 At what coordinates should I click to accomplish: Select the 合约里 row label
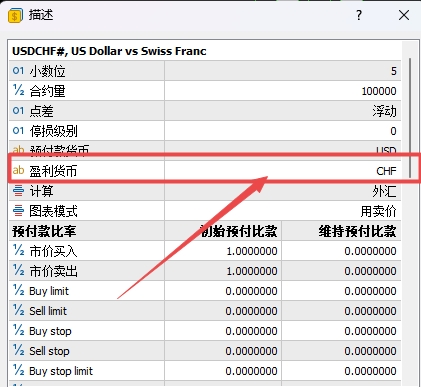pos(47,91)
